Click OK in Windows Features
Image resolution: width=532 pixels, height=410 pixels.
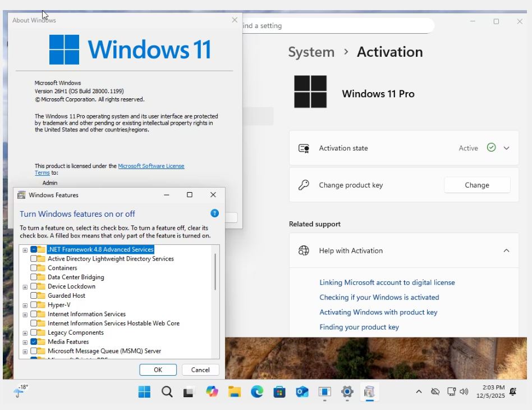point(158,370)
